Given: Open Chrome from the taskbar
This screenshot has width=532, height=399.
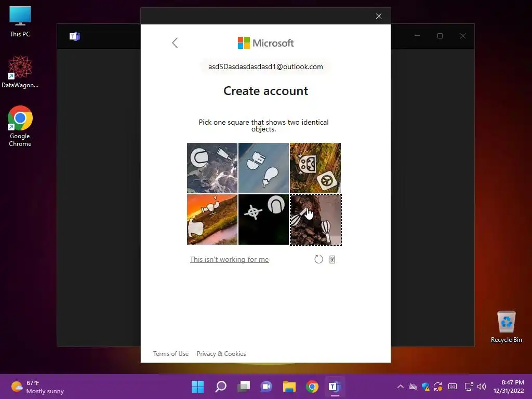Looking at the screenshot, I should coord(312,387).
